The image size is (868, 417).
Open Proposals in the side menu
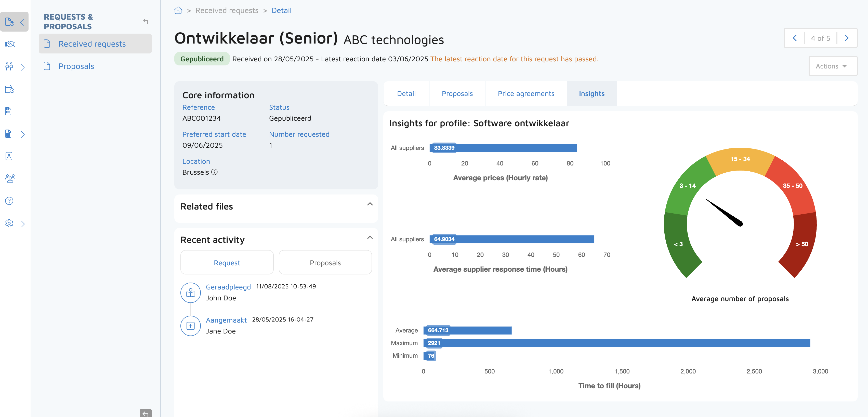76,66
